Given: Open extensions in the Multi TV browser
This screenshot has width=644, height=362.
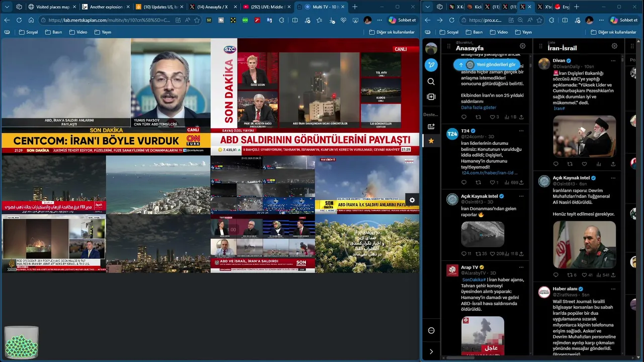Looking at the screenshot, I should point(281,20).
